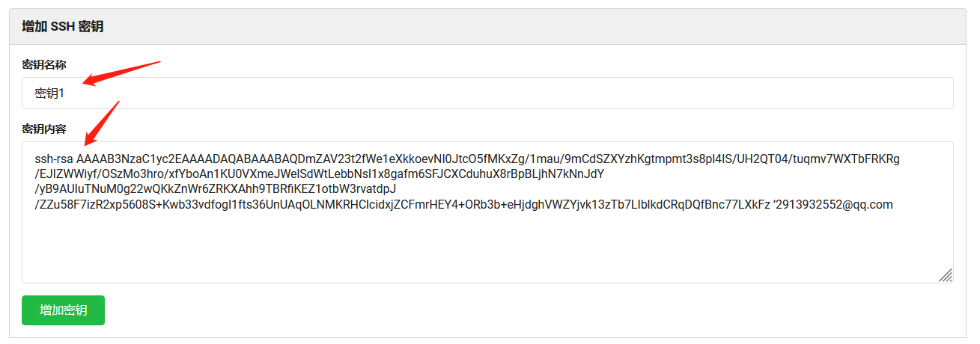The width and height of the screenshot is (980, 344).
Task: Focus the 密钥名称 input field
Action: 487,93
